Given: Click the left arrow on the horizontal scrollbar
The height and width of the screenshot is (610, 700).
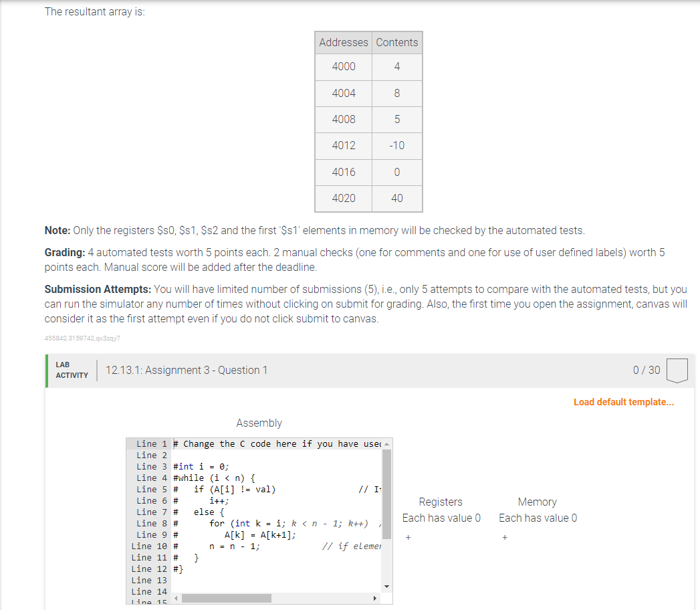Looking at the screenshot, I should click(175, 598).
